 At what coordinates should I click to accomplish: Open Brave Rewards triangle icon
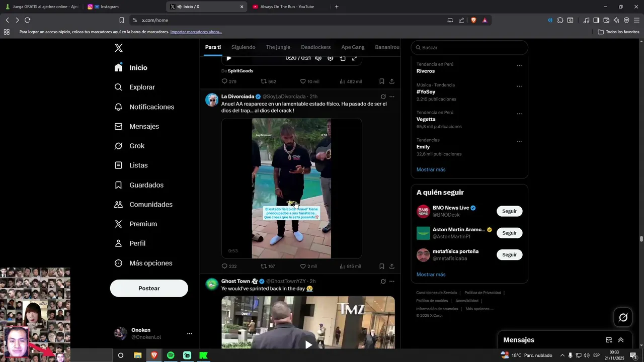[485, 20]
